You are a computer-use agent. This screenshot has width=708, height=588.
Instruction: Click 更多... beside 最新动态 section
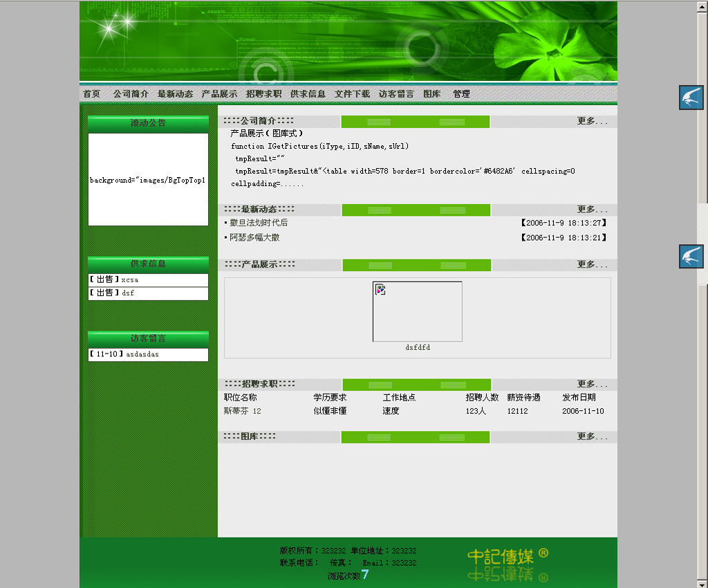pos(593,210)
